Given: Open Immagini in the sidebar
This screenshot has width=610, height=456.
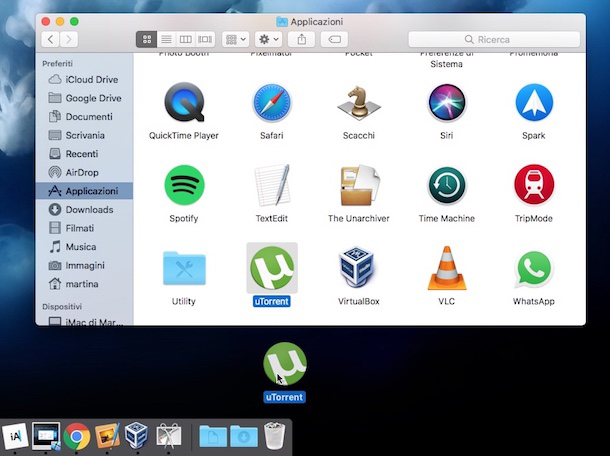Looking at the screenshot, I should (84, 265).
